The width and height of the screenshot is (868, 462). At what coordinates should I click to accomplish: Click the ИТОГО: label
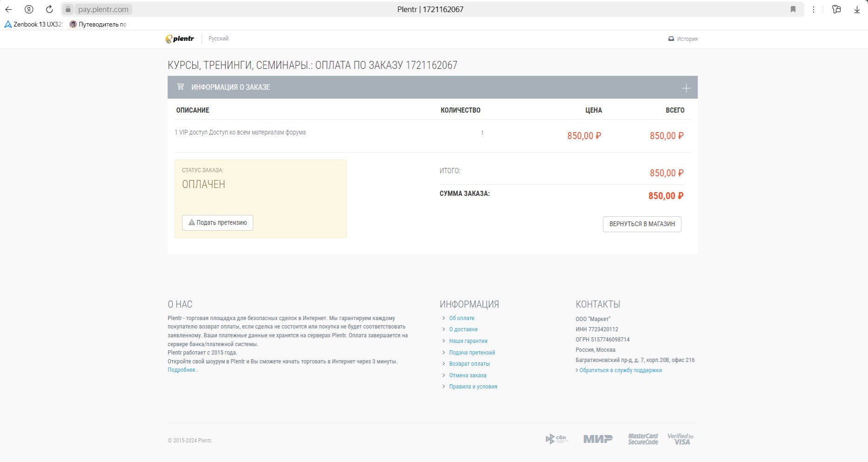tap(450, 171)
